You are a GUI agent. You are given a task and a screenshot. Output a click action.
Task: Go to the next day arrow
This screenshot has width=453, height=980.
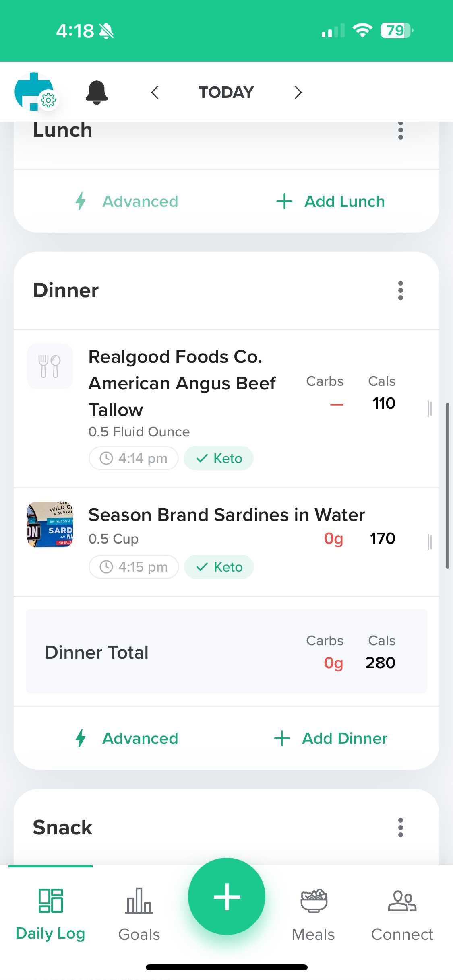(x=298, y=93)
